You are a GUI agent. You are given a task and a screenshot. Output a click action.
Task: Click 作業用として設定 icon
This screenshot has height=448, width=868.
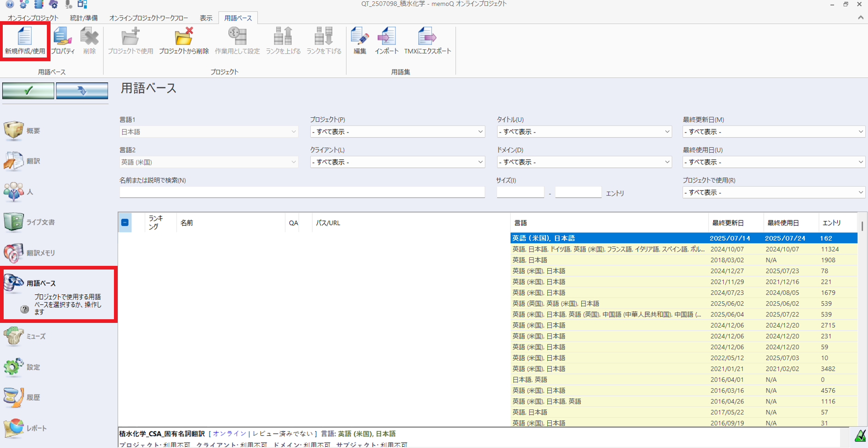click(237, 41)
